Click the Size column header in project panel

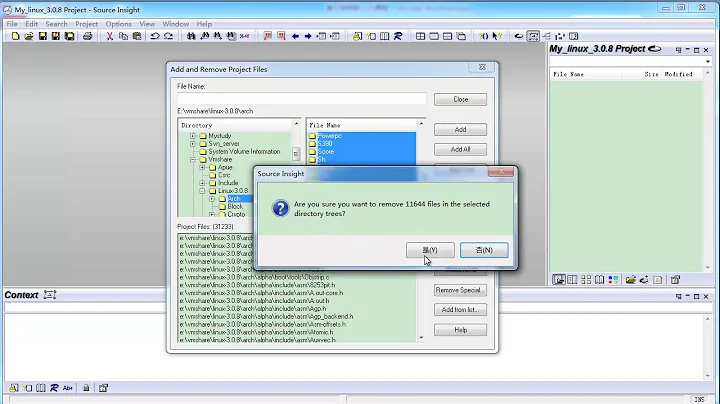(x=651, y=74)
